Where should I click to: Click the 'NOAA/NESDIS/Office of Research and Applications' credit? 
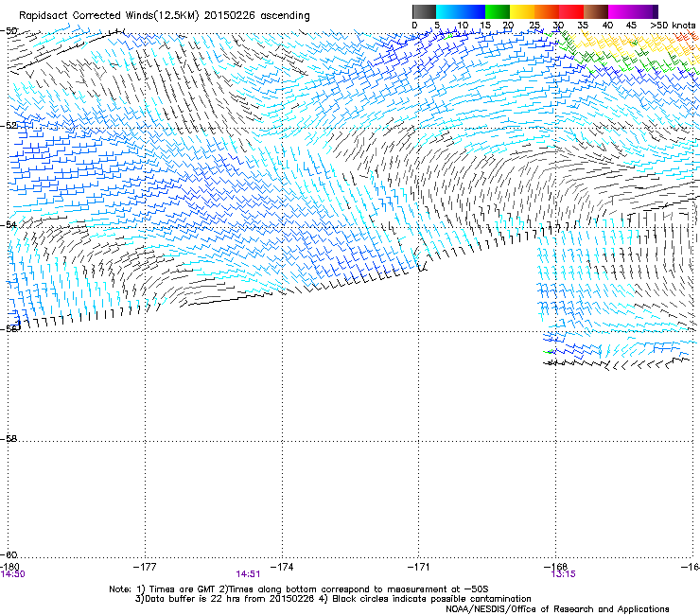(557, 609)
